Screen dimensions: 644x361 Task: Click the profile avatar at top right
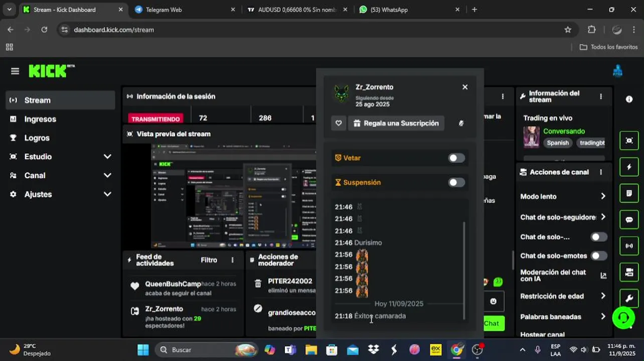point(617,71)
